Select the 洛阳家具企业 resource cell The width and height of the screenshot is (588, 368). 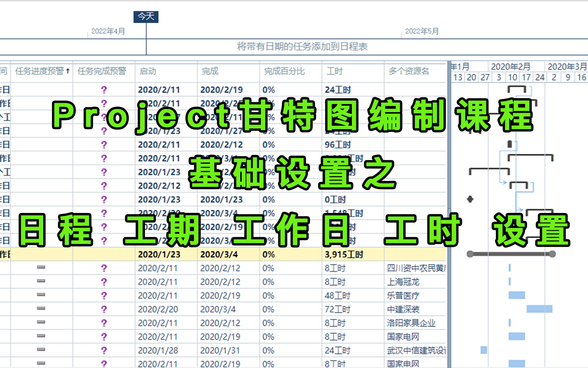[415, 323]
